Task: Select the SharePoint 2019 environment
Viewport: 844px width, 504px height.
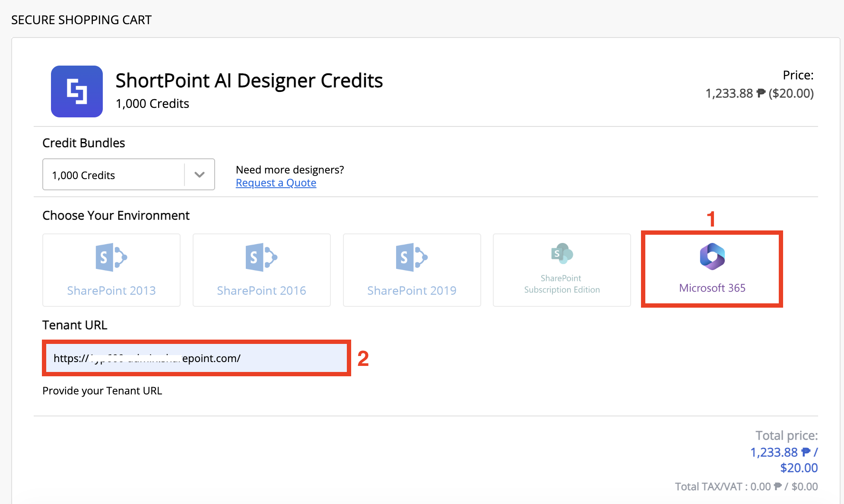Action: click(x=412, y=270)
